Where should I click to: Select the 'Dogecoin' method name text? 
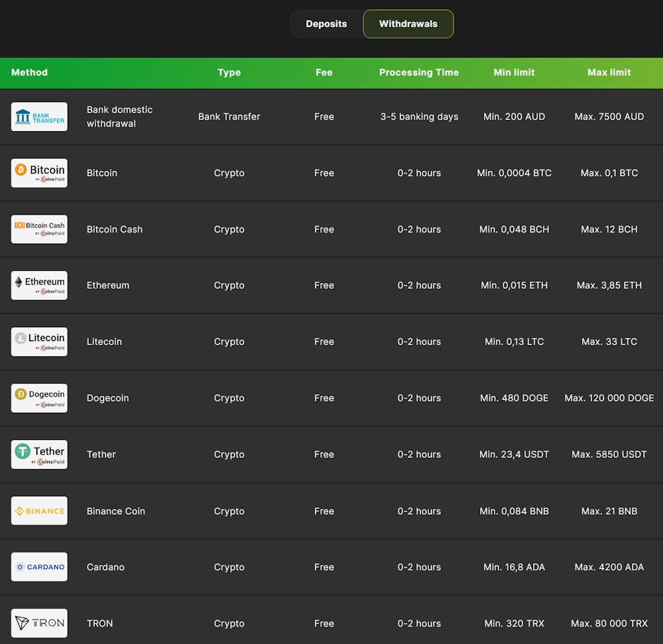point(108,398)
